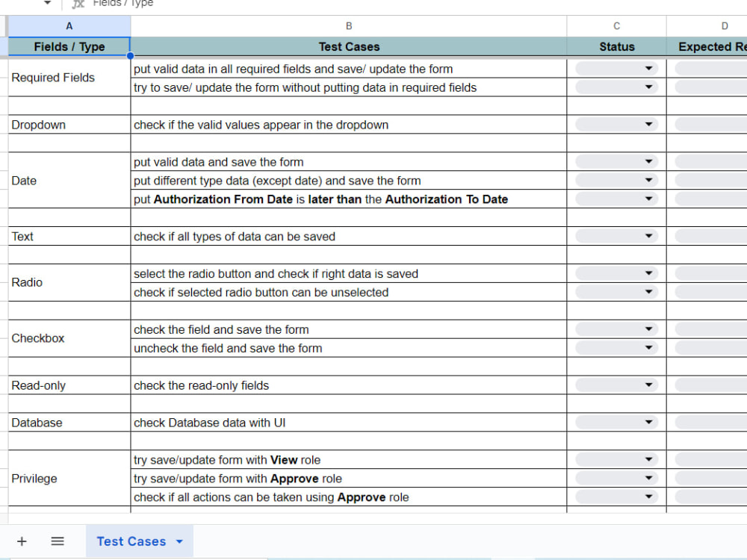The height and width of the screenshot is (560, 747).
Task: Select column C header
Action: point(616,26)
